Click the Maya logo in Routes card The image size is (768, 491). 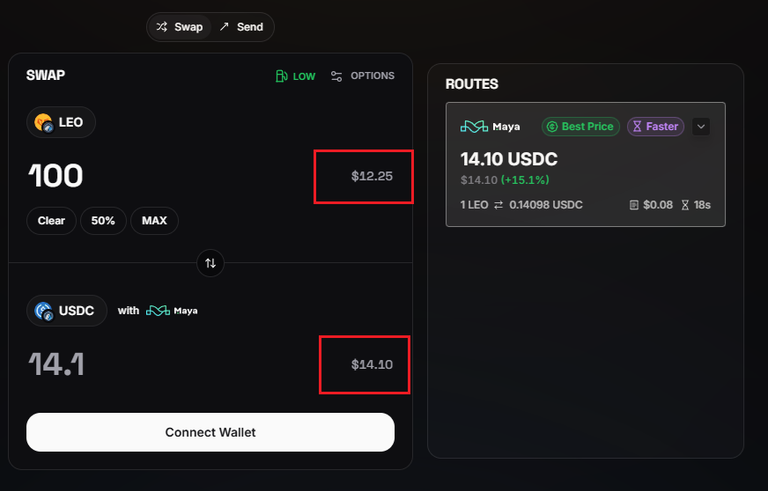coord(474,126)
